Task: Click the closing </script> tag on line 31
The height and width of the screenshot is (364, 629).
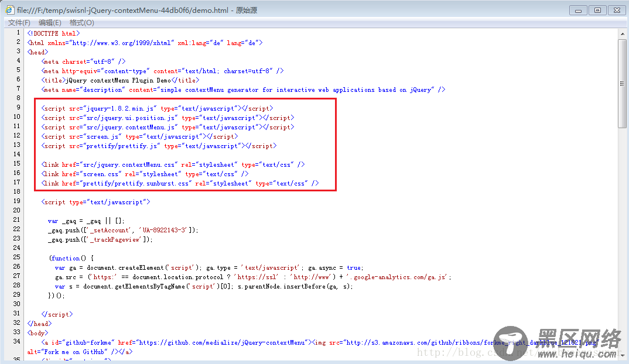Action: click(x=57, y=314)
